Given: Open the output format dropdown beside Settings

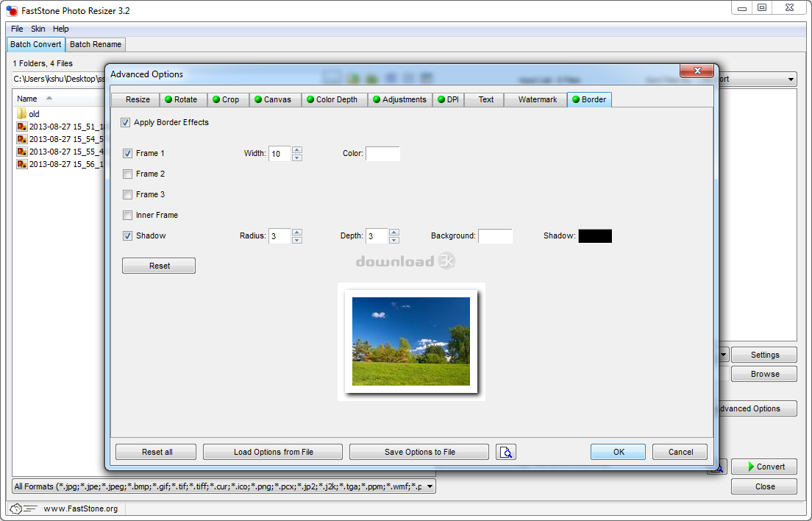Looking at the screenshot, I should 724,355.
